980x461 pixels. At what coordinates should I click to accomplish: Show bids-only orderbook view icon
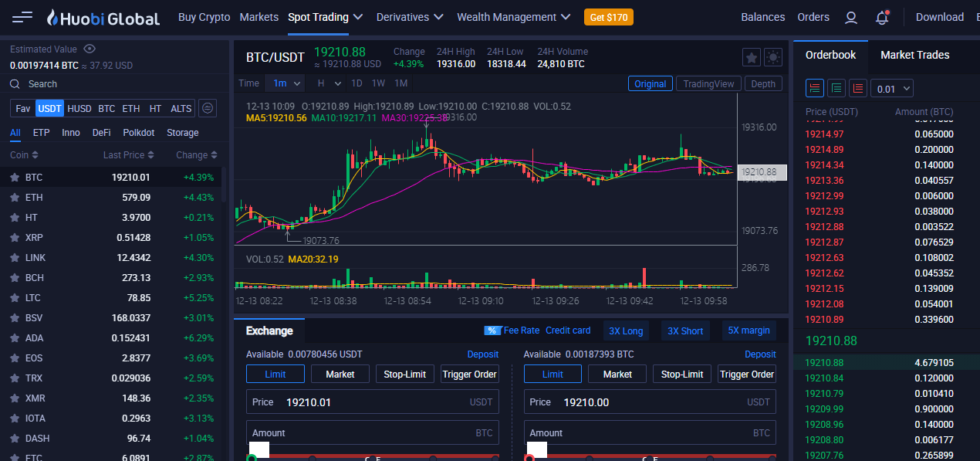click(836, 88)
